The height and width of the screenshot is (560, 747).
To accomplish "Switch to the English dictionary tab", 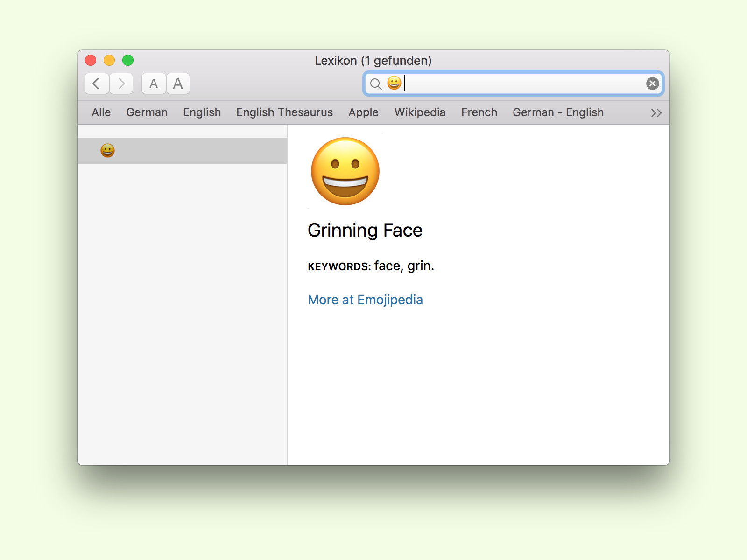I will (x=202, y=112).
